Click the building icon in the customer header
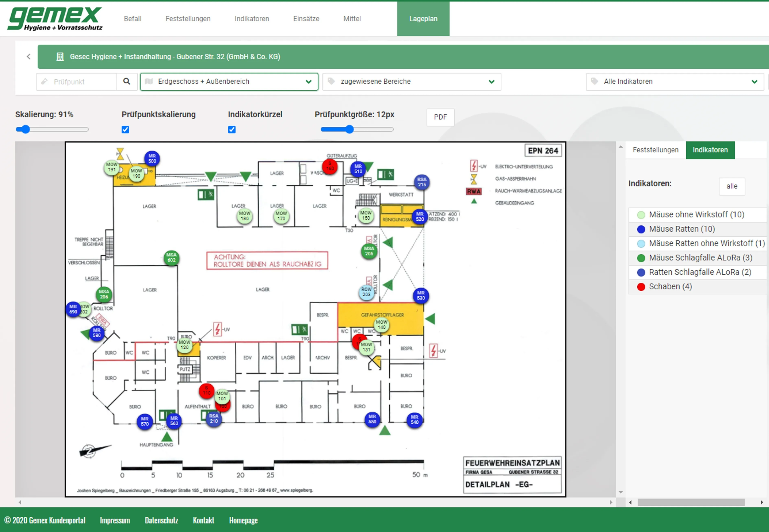 [60, 57]
